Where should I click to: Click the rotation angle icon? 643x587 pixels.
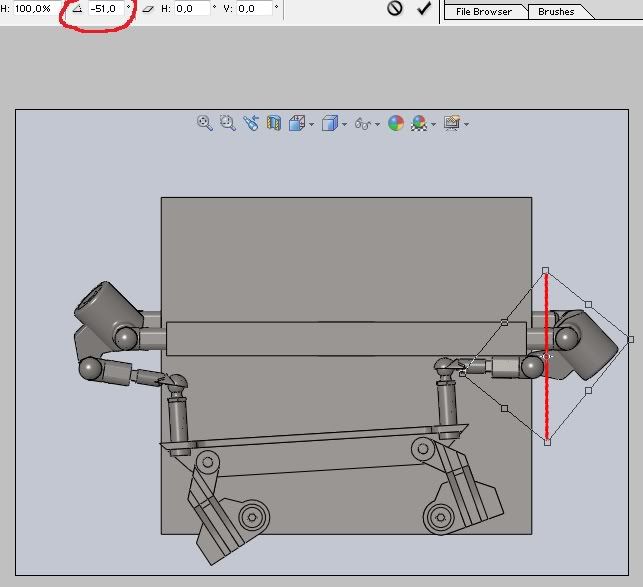77,9
